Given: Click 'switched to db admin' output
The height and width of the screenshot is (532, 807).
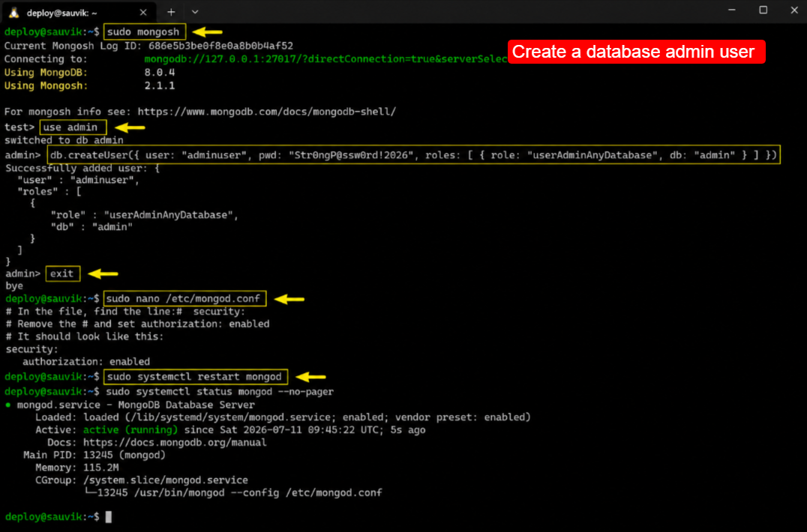Looking at the screenshot, I should pos(64,140).
